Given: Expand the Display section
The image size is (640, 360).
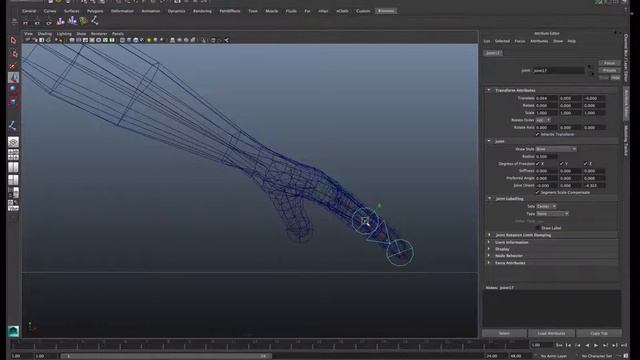Looking at the screenshot, I should click(489, 249).
